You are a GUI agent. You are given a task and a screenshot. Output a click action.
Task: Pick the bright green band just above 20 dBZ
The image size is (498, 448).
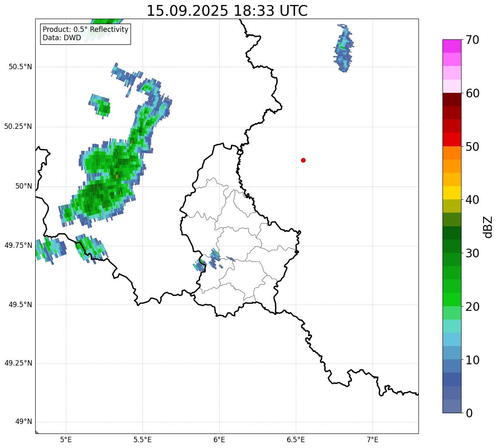tap(452, 300)
